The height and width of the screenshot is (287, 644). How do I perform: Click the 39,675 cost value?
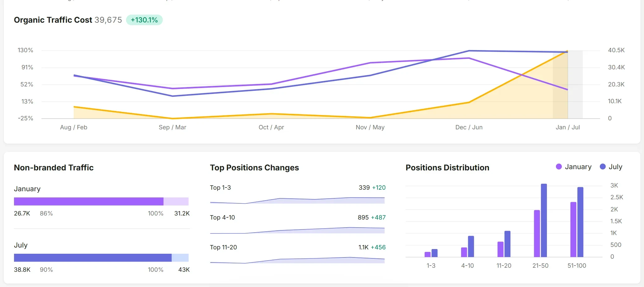[108, 20]
